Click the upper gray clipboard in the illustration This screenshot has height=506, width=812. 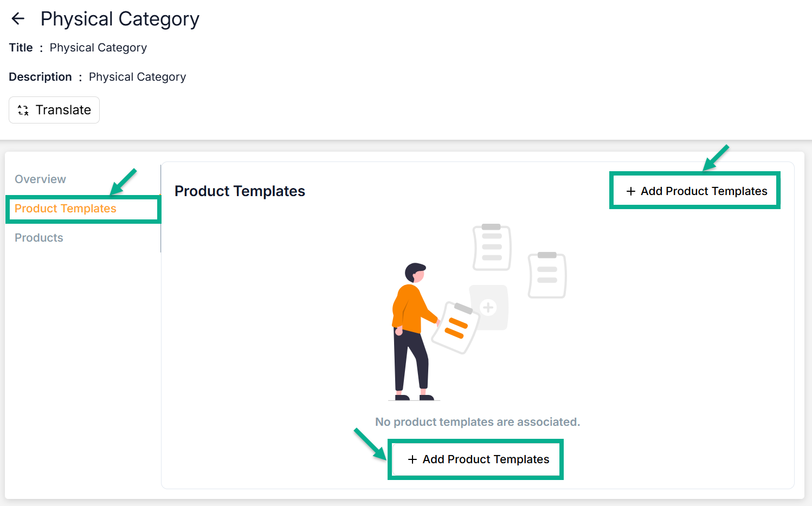click(492, 248)
